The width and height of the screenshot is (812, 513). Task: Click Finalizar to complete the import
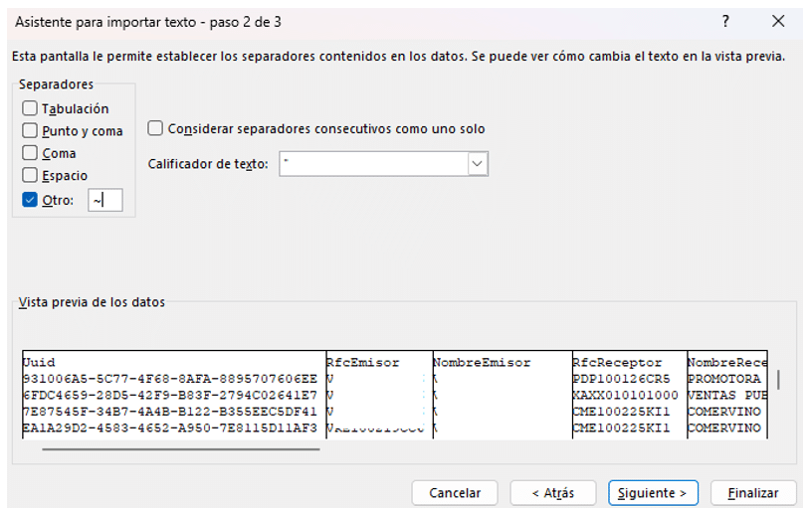tap(753, 493)
